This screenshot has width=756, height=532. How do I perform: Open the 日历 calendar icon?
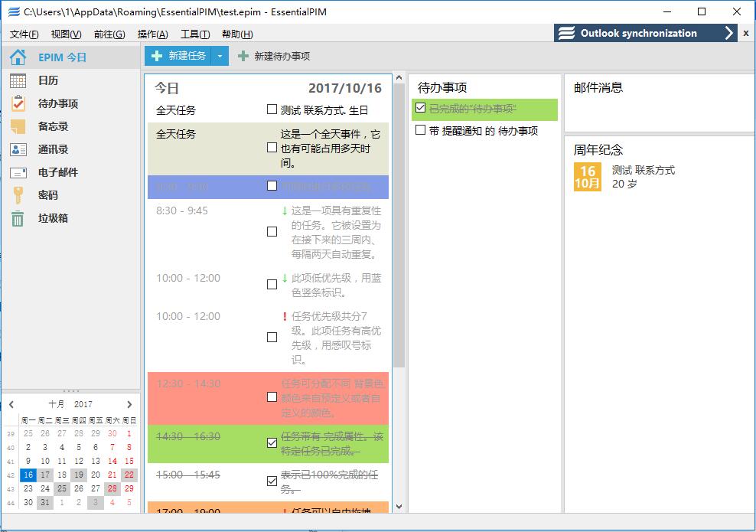pyautogui.click(x=18, y=80)
